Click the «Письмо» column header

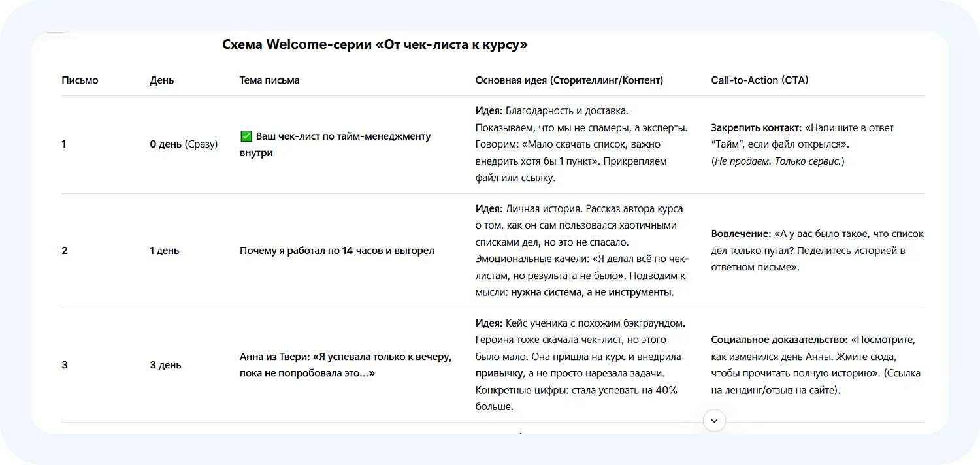[x=80, y=80]
